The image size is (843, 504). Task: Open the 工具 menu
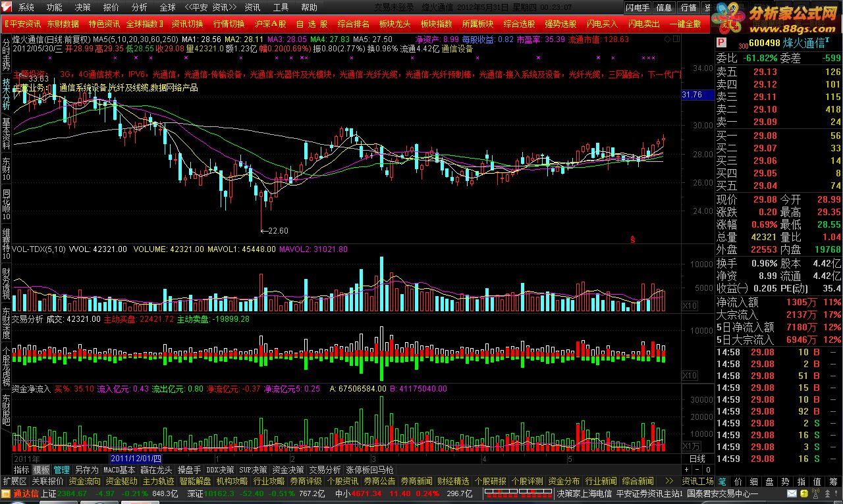click(281, 7)
